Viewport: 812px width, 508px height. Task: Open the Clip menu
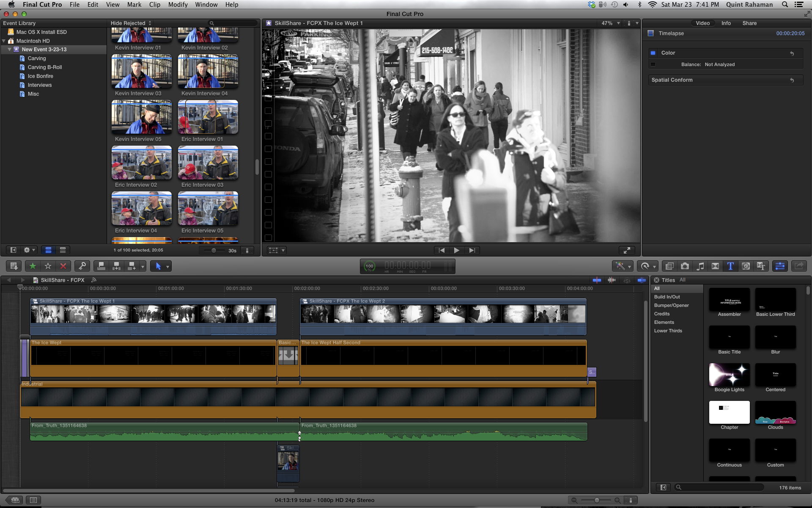tap(155, 5)
